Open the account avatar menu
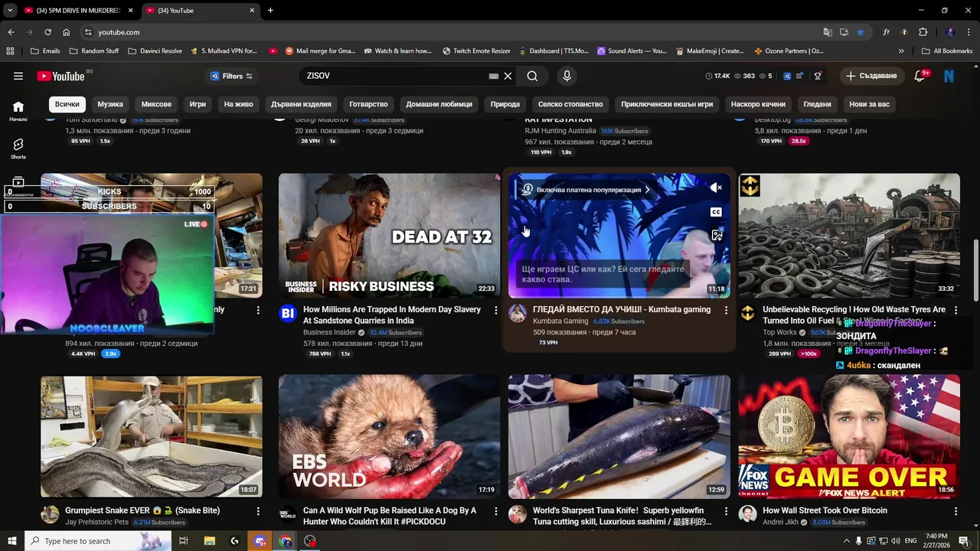 (949, 76)
